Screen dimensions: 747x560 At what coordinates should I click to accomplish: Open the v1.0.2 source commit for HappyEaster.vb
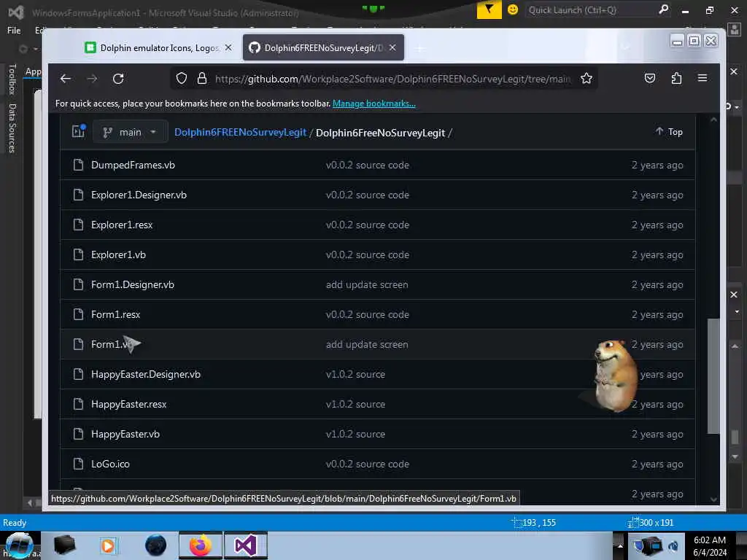355,435
